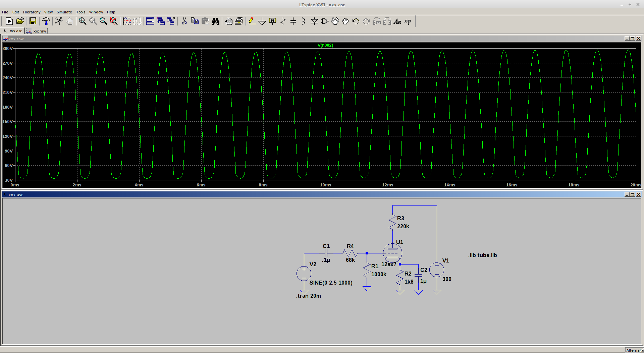The image size is (644, 353).
Task: Close the xxx.raw plot pane
Action: pyautogui.click(x=639, y=39)
